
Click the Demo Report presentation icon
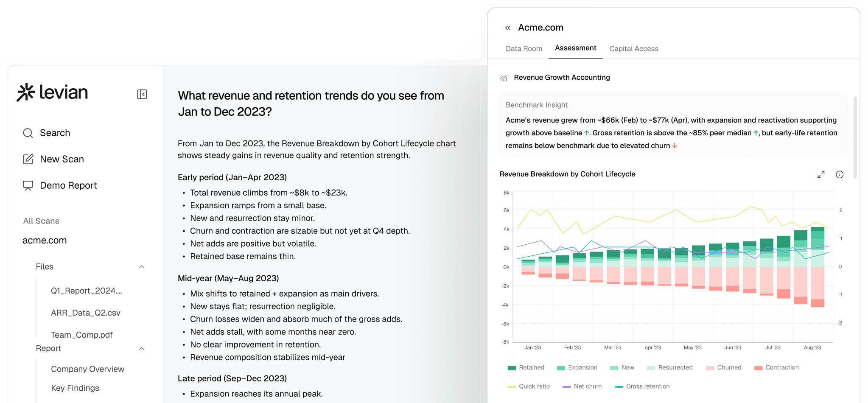[28, 186]
